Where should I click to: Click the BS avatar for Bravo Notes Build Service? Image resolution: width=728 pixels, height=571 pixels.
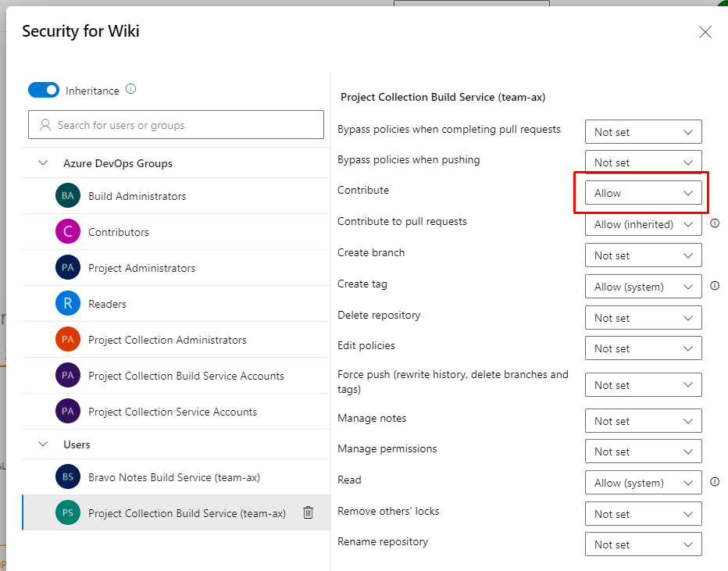click(x=68, y=477)
